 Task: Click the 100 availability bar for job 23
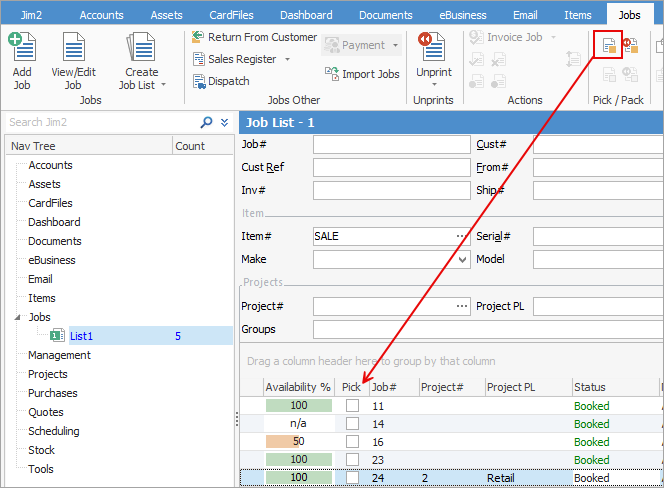pyautogui.click(x=299, y=460)
